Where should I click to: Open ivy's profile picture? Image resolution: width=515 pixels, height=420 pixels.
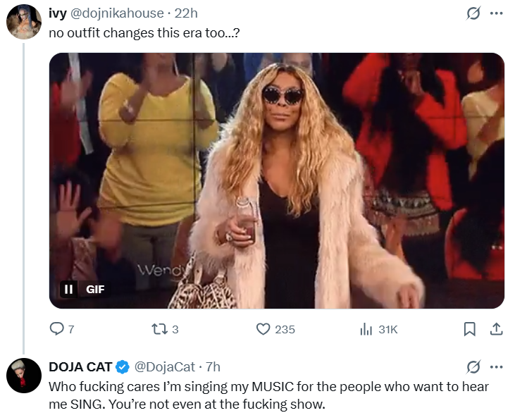tap(24, 22)
